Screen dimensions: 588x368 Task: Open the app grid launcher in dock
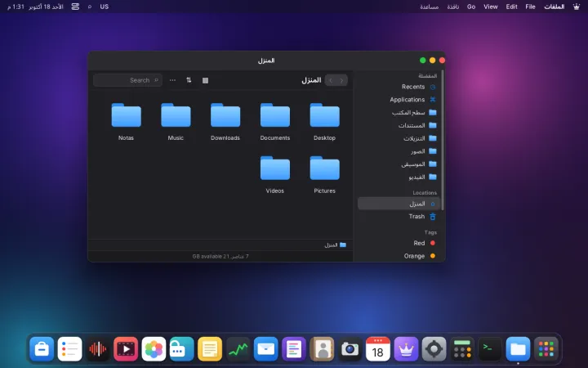(x=546, y=349)
